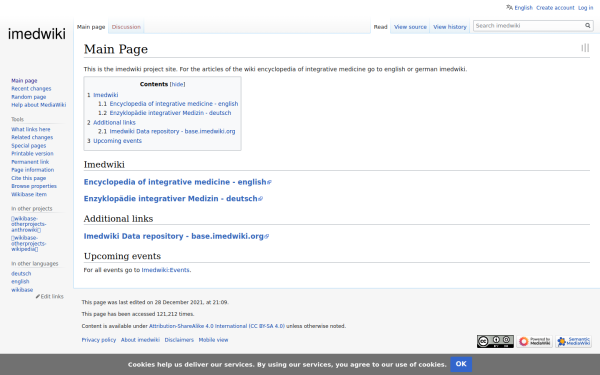Open Enzyklopädie integrativer Medizin deutsch heading link
The width and height of the screenshot is (600, 375).
pyautogui.click(x=173, y=199)
